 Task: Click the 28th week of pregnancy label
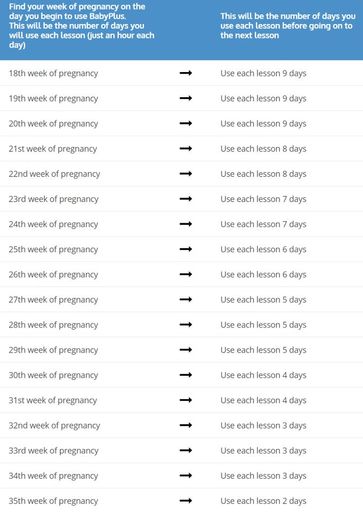[x=53, y=325]
